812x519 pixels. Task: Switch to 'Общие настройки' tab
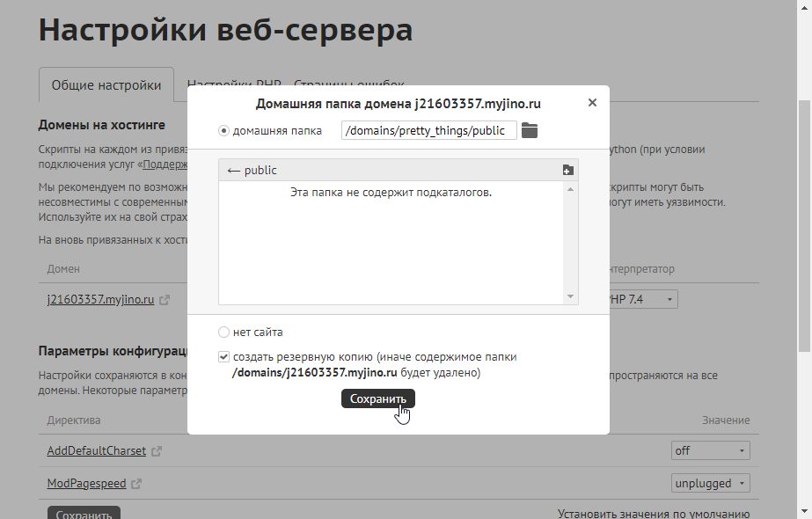106,85
